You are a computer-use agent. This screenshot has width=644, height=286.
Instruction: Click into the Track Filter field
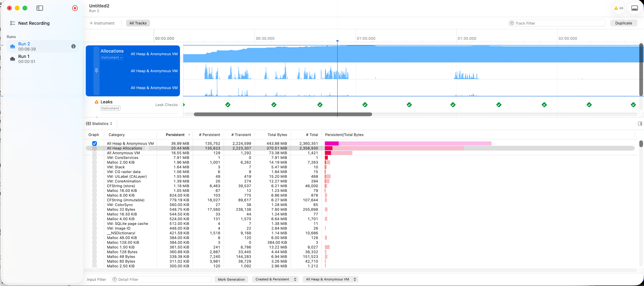click(x=557, y=23)
